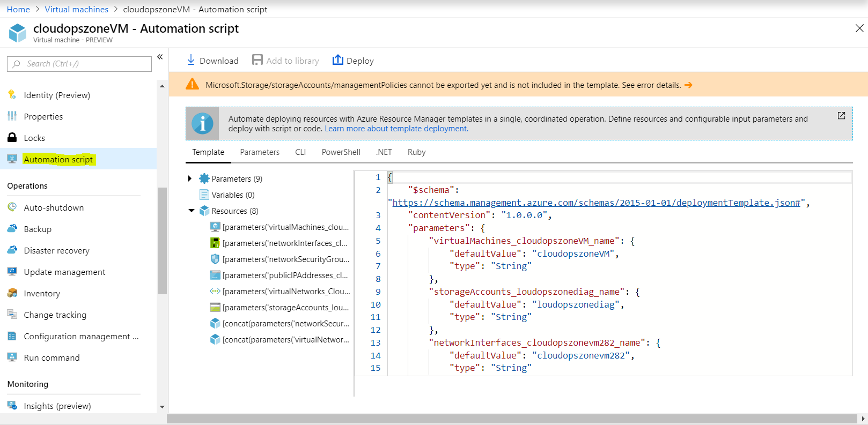Open info banner in new window icon
The width and height of the screenshot is (868, 425).
click(x=841, y=116)
